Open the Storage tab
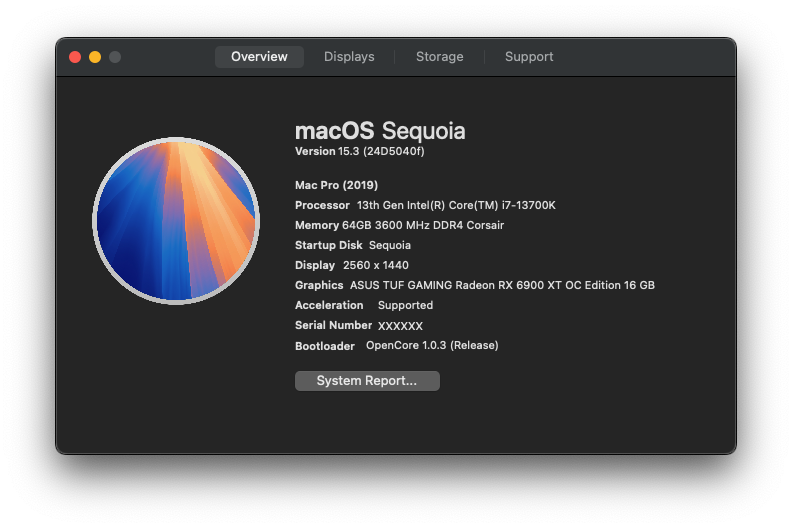 coord(439,57)
